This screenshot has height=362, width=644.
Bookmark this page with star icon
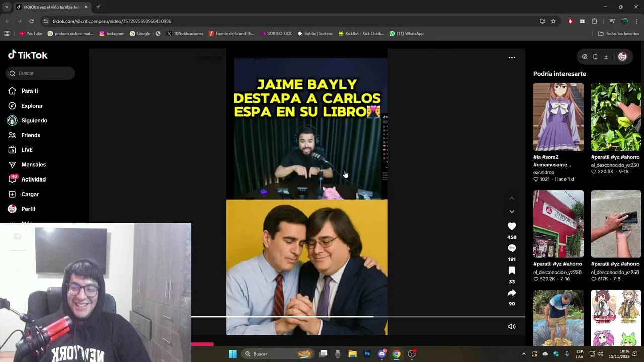553,21
